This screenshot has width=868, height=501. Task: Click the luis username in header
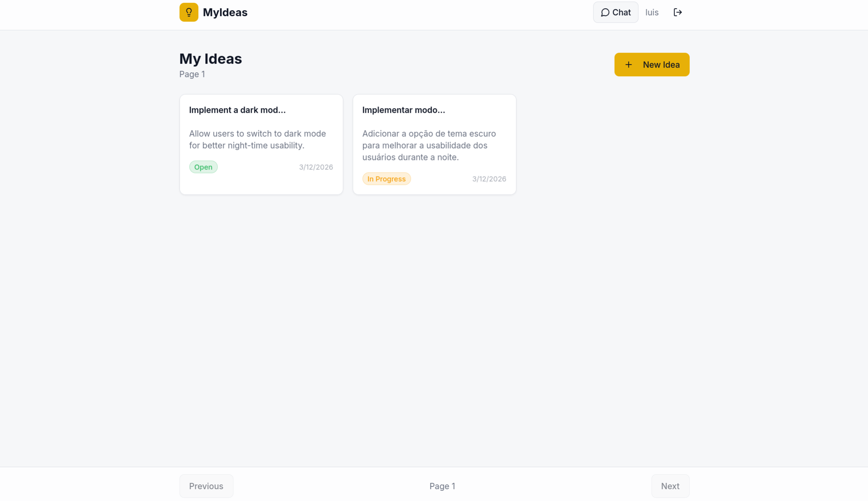click(x=652, y=13)
